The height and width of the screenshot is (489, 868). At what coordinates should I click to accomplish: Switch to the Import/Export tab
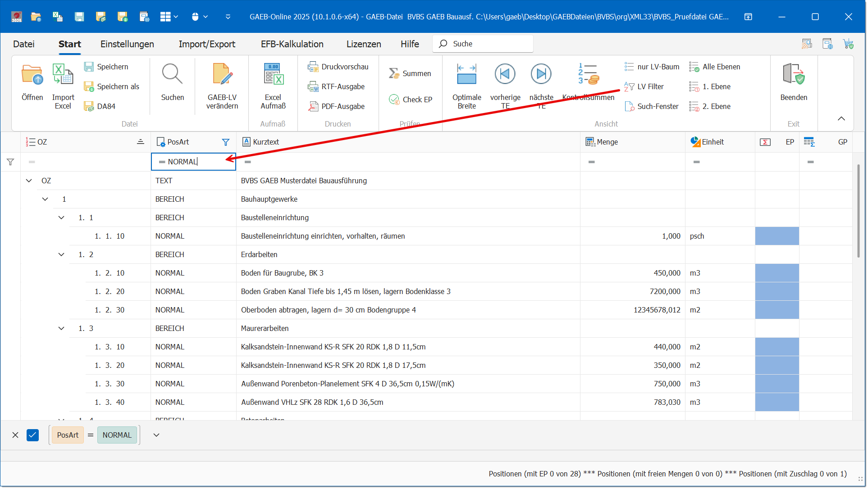(x=207, y=44)
